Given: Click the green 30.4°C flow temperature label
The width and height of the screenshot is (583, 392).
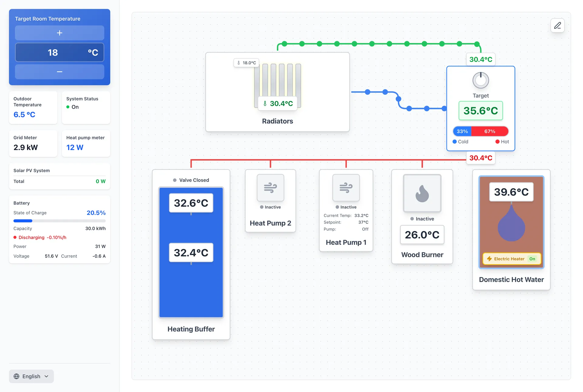Looking at the screenshot, I should pyautogui.click(x=481, y=60).
